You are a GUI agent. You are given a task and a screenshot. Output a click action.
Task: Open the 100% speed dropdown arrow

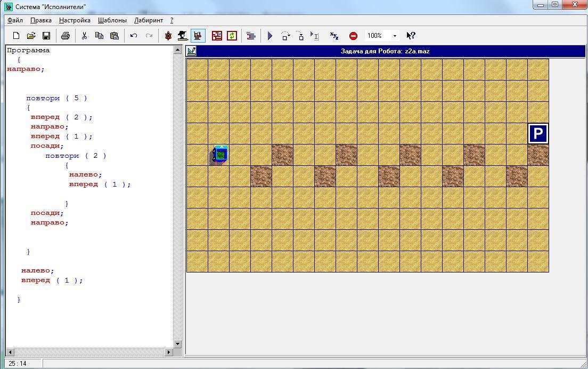[395, 36]
